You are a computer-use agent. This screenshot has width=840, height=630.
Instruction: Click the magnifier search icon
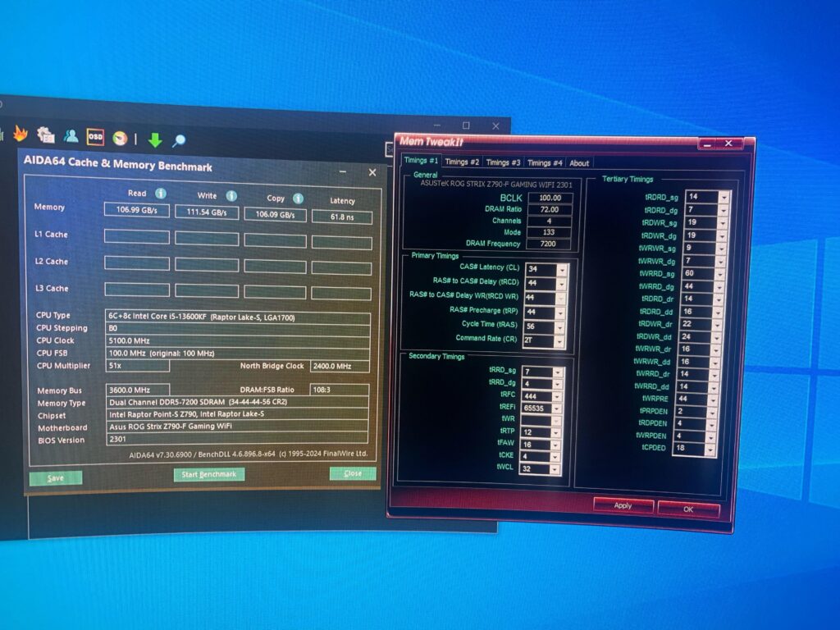[x=179, y=140]
